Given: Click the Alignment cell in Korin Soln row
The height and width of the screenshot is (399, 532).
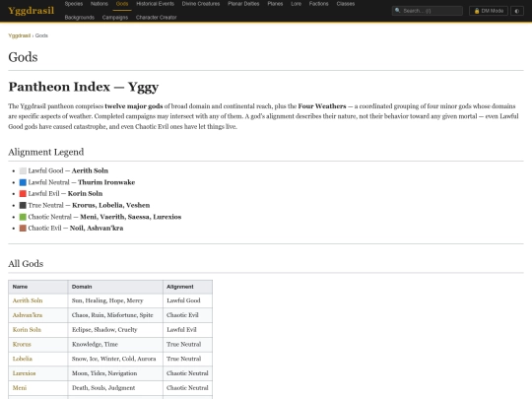Looking at the screenshot, I should pos(187,330).
